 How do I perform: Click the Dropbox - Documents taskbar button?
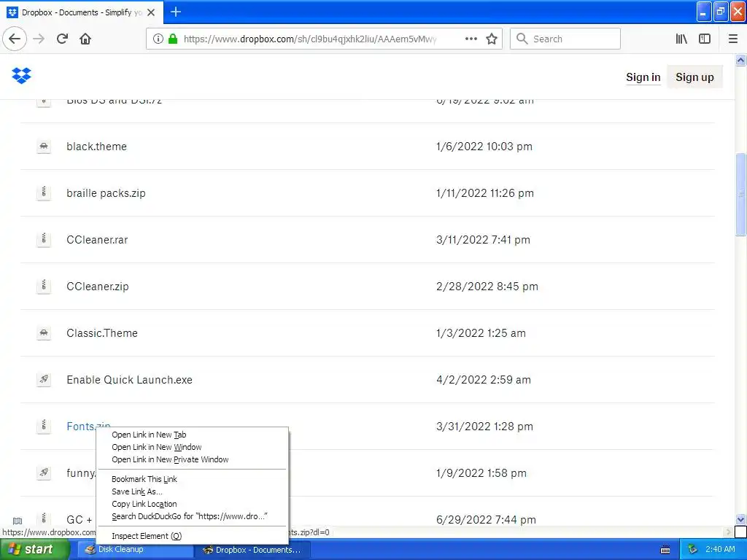coord(252,550)
